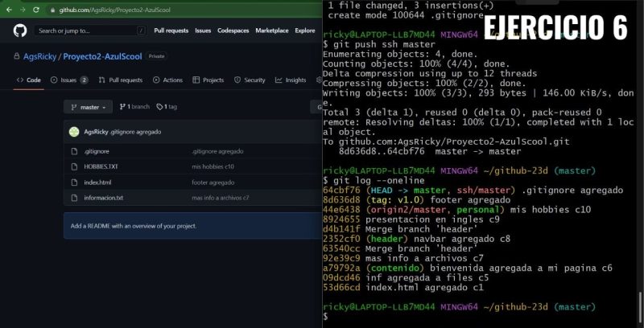644x328 pixels.
Task: Click the browser forward arrow
Action: [x=22, y=10]
